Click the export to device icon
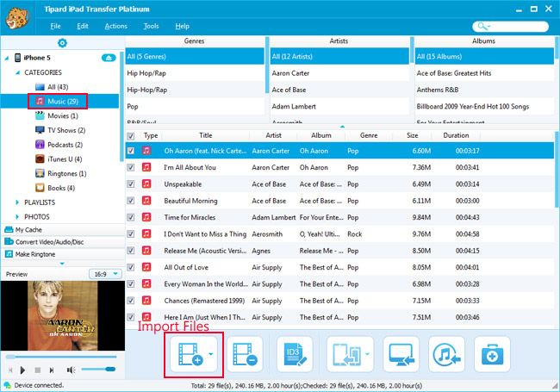The image size is (560, 392). [x=347, y=354]
